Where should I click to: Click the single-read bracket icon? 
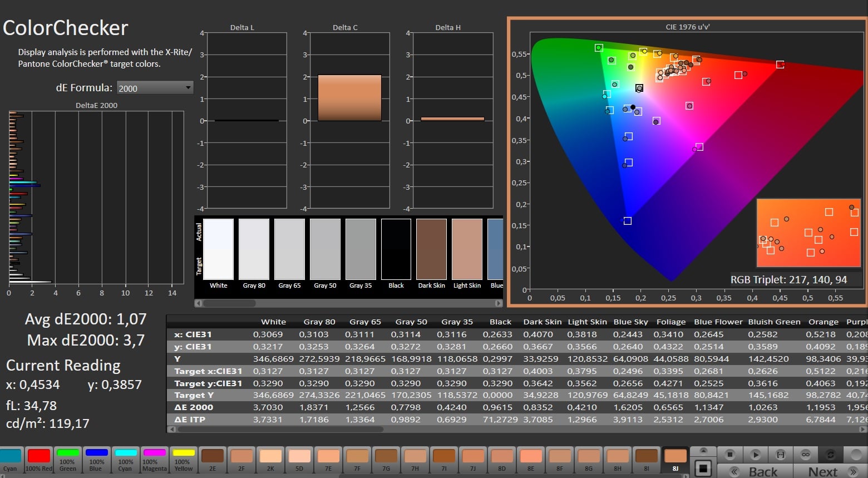[x=780, y=455]
